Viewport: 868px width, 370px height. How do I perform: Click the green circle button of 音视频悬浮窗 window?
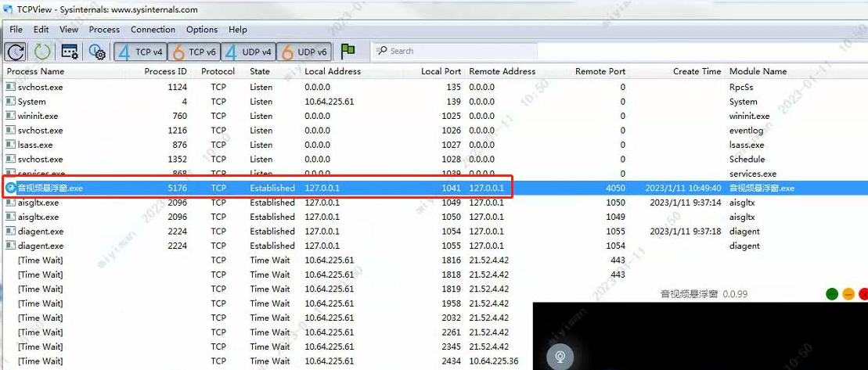(831, 293)
